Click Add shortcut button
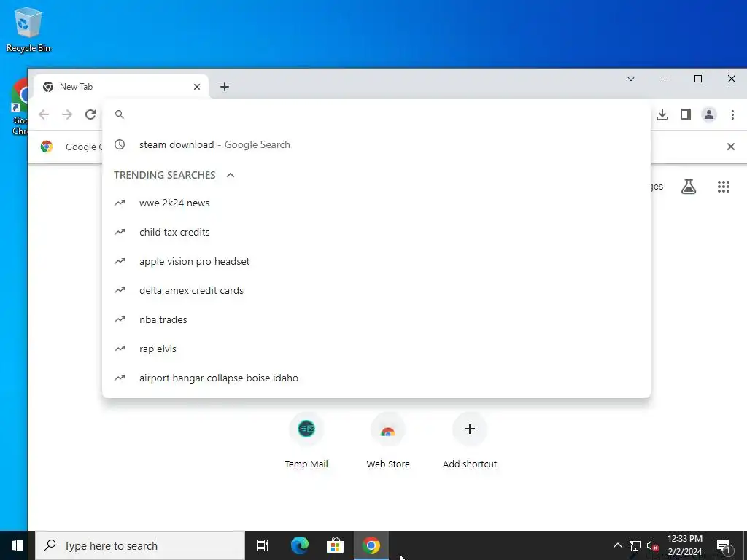 click(470, 441)
